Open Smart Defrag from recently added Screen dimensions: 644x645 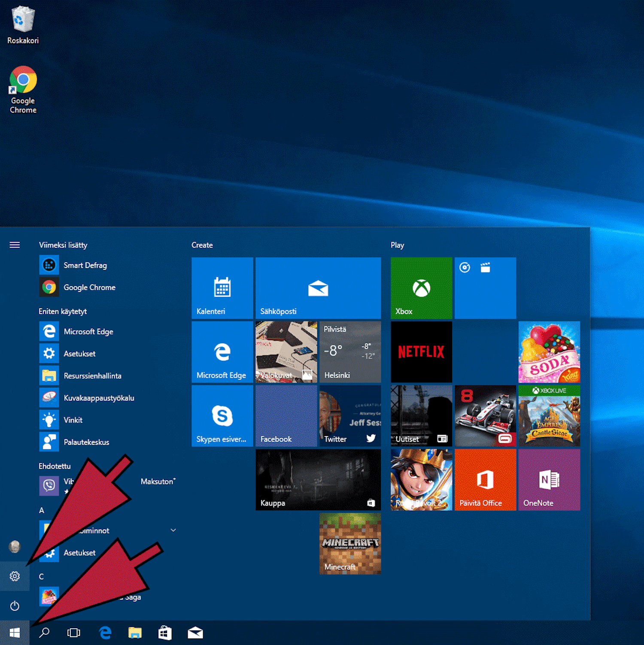[85, 265]
